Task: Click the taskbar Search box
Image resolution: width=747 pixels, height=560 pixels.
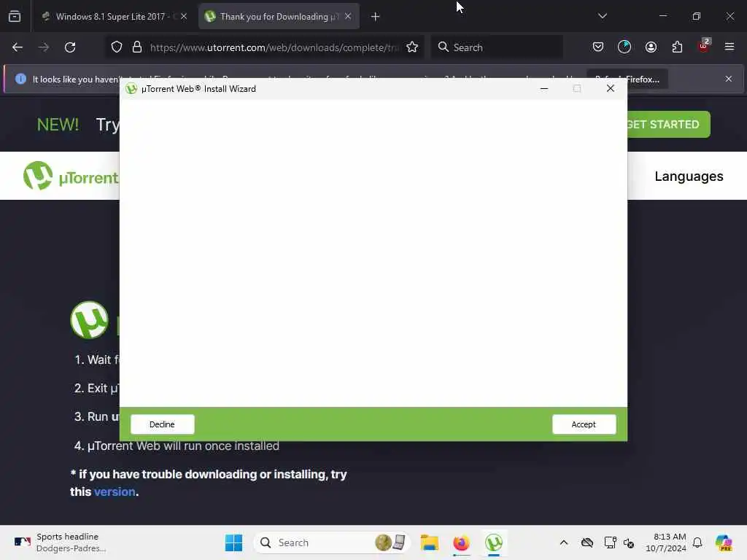Action: [x=332, y=542]
